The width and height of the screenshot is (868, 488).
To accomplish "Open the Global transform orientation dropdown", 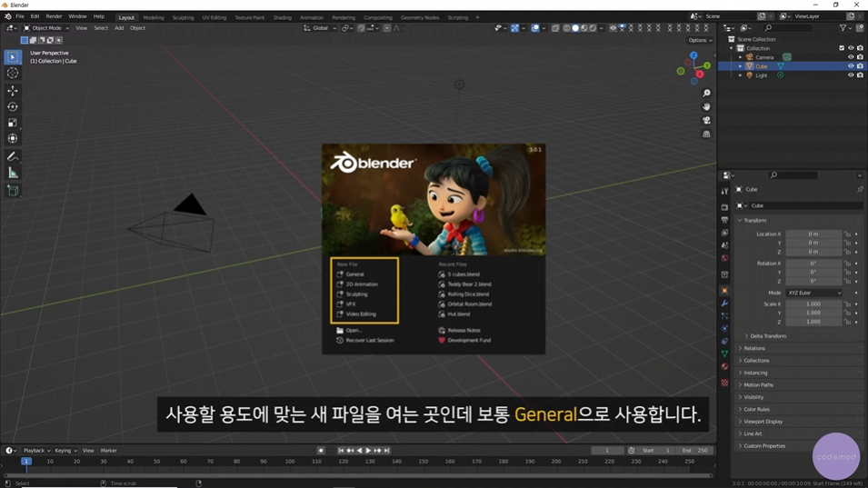I will click(x=320, y=28).
